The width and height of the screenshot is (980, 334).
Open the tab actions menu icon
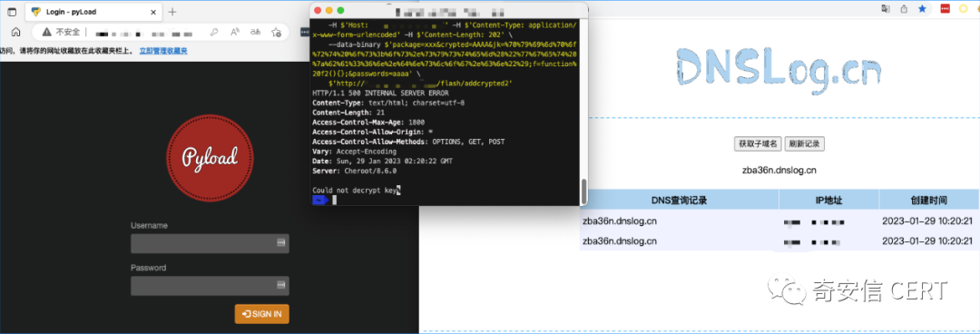coord(12,12)
